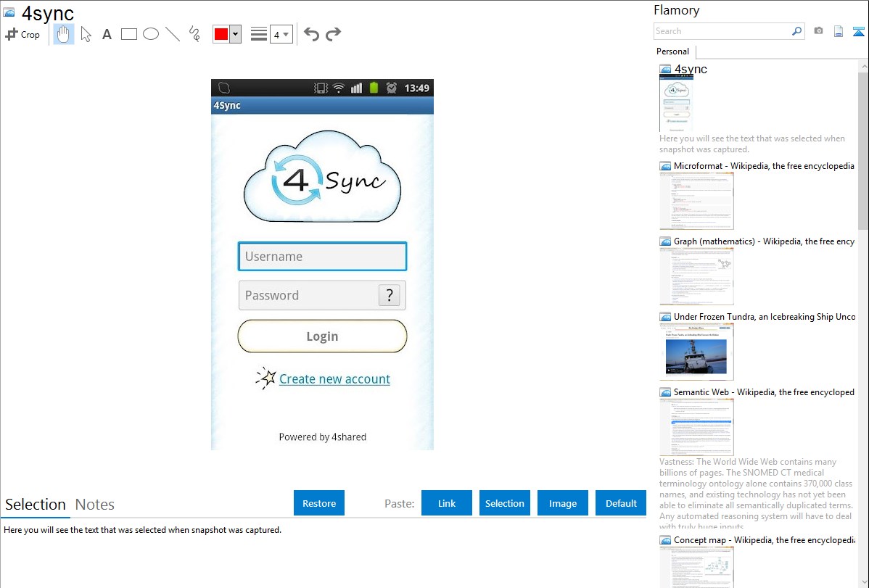The width and height of the screenshot is (869, 588).
Task: Switch to the Notes tab
Action: 95,505
